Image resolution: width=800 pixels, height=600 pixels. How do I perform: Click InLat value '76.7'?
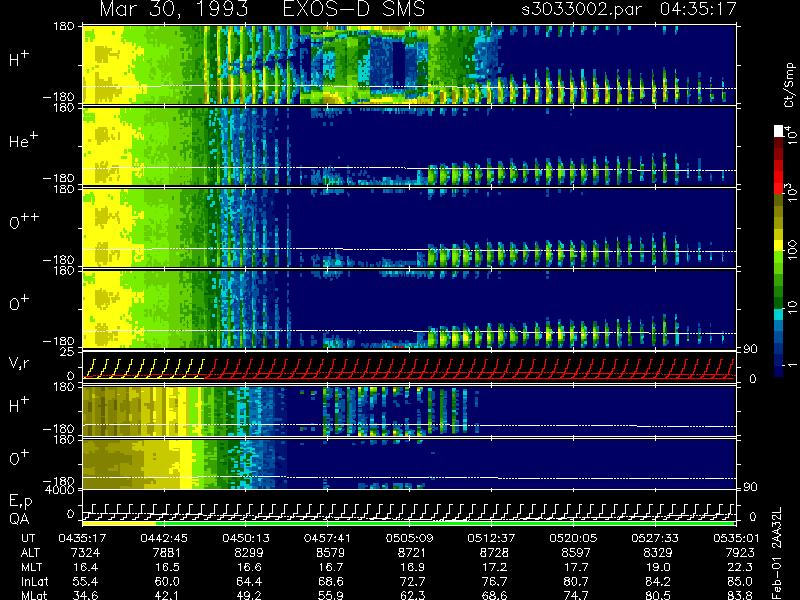click(494, 581)
